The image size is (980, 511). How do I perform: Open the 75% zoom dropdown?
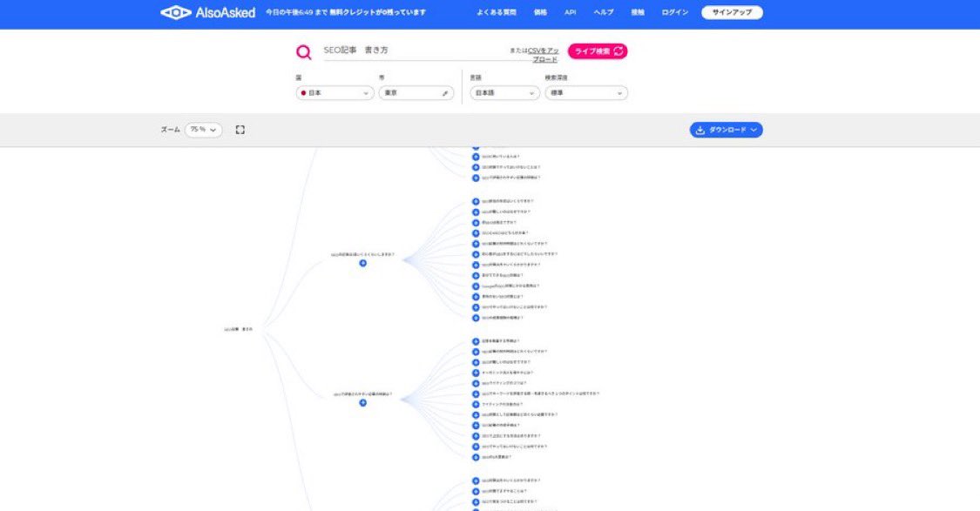[x=203, y=130]
